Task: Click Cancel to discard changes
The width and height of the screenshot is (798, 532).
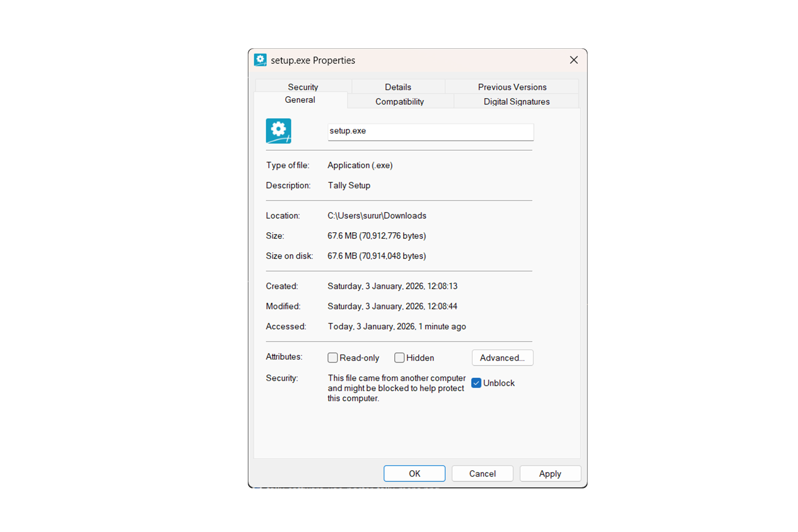Action: pos(482,474)
